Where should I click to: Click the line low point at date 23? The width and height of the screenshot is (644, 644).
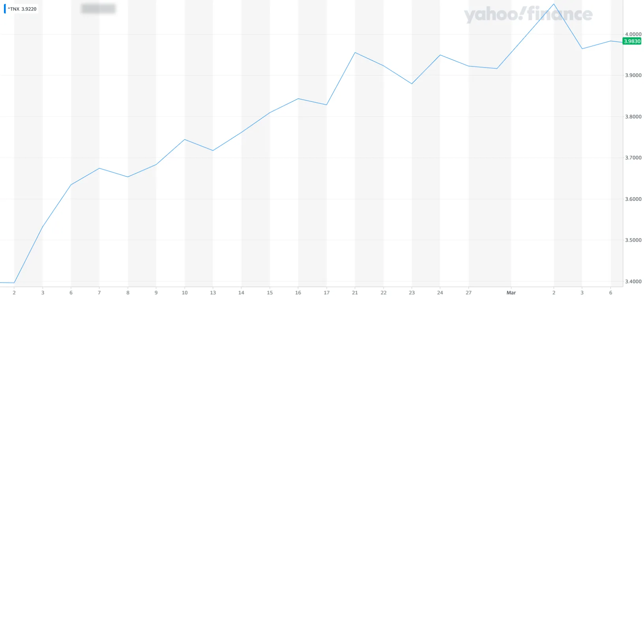(412, 84)
